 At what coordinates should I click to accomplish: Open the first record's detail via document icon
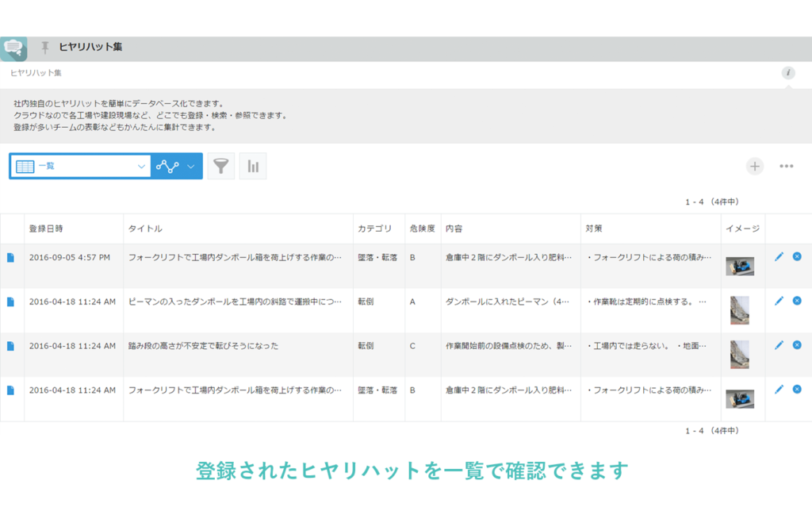point(11,256)
